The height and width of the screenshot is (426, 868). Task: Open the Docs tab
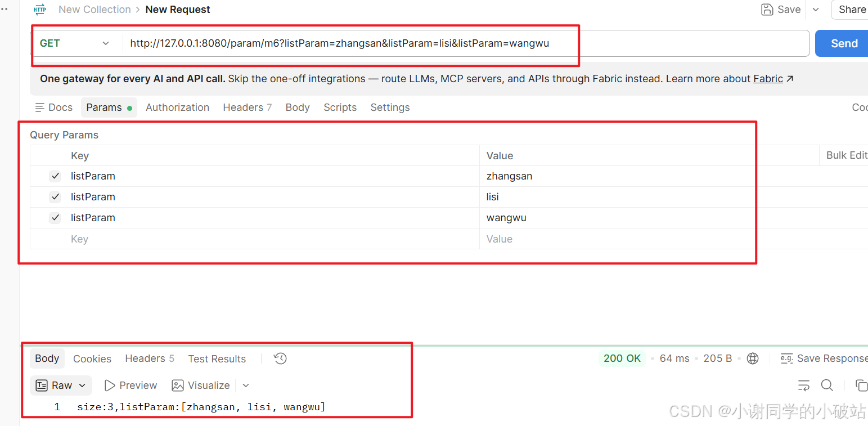pos(54,107)
